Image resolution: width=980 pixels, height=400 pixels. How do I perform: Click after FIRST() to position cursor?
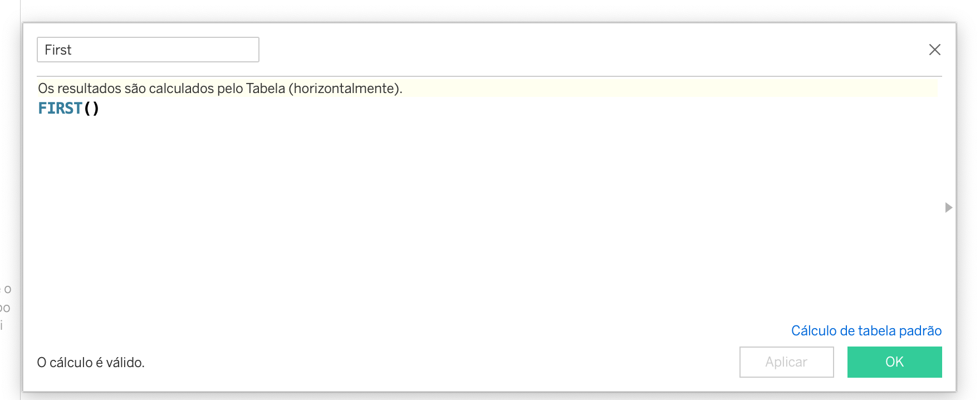[x=106, y=108]
